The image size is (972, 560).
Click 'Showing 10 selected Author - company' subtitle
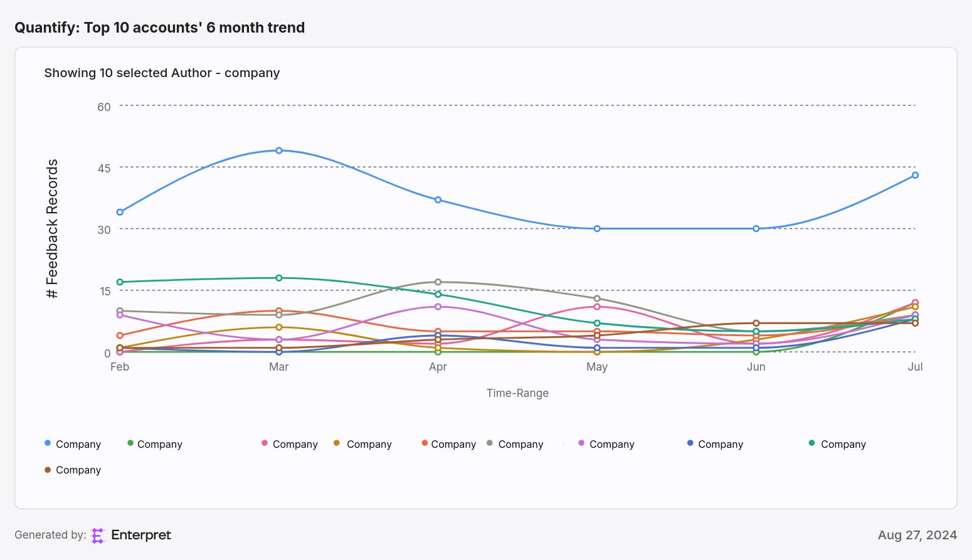(162, 73)
